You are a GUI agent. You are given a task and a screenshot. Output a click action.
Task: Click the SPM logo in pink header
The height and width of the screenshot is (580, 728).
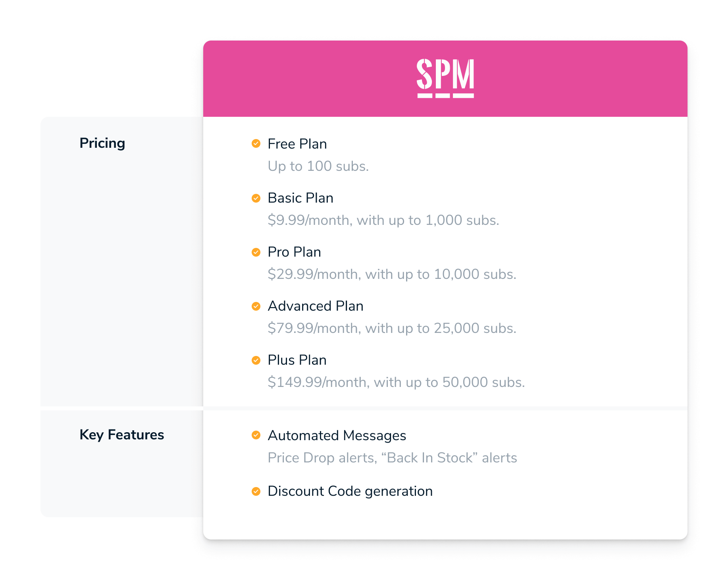(445, 78)
